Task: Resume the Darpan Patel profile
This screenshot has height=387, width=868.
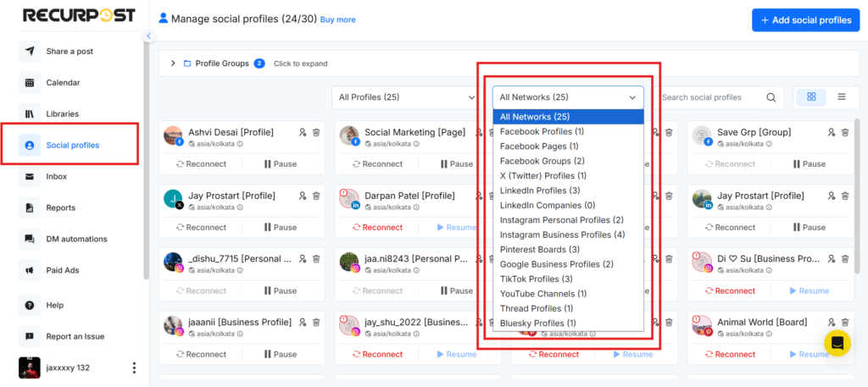Action: click(x=457, y=227)
